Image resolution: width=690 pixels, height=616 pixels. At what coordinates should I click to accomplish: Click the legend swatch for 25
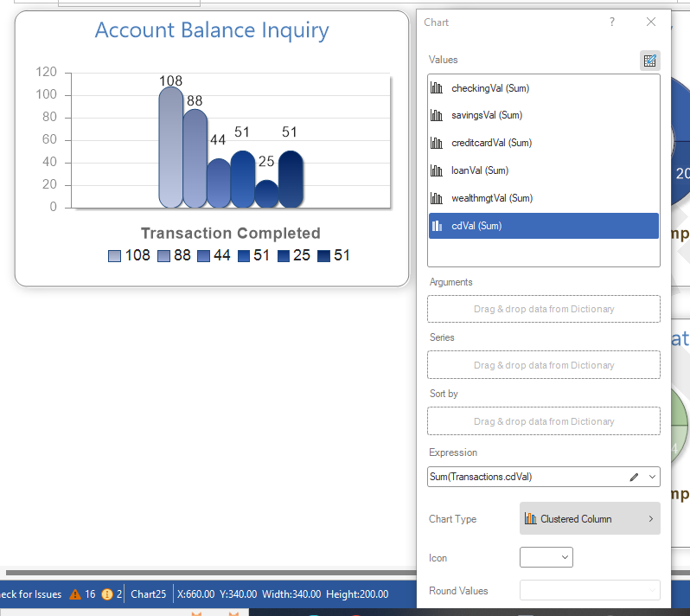(x=284, y=256)
